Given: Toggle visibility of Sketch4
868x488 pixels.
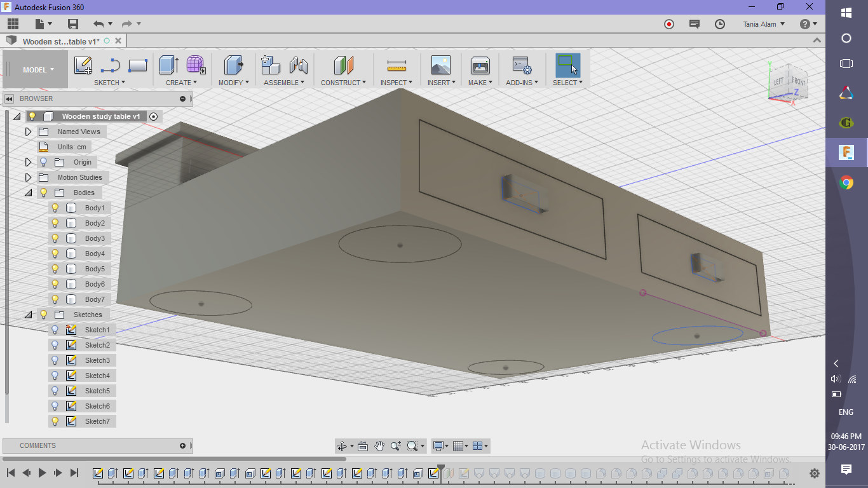Looking at the screenshot, I should tap(55, 376).
